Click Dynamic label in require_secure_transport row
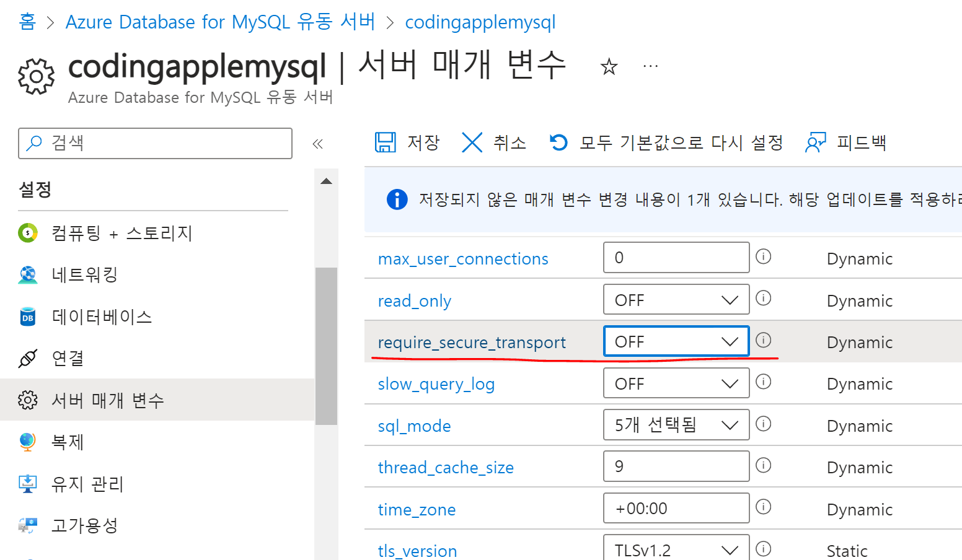The image size is (962, 560). coord(860,343)
